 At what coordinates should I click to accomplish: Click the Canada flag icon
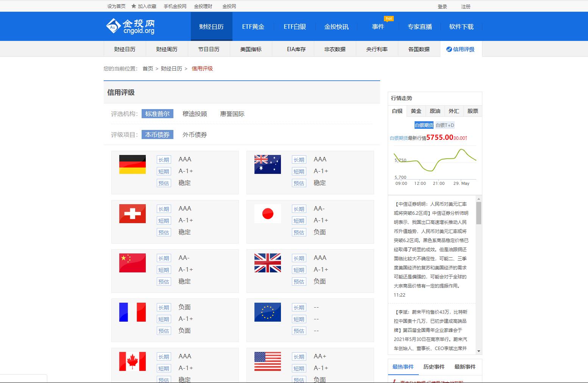click(x=132, y=361)
